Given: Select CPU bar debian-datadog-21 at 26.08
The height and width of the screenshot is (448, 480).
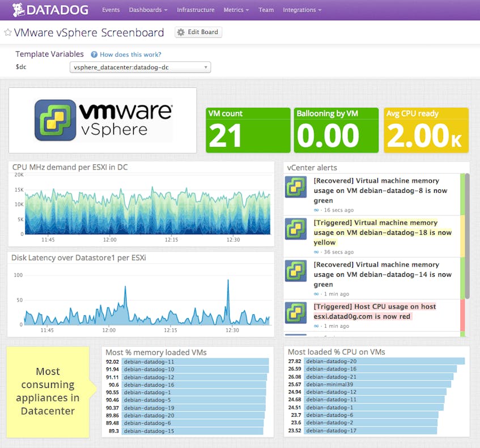Looking at the screenshot, I should click(379, 377).
